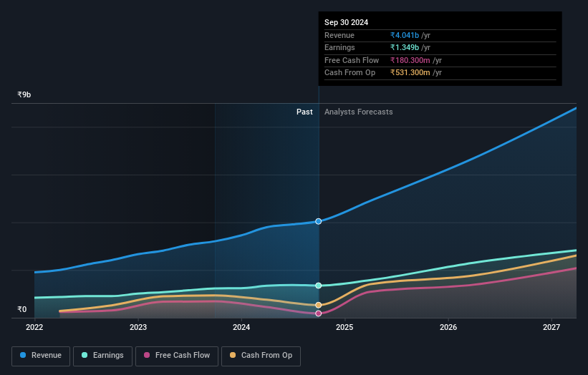Click the ₹180.300m free cash flow value
Image resolution: width=588 pixels, height=375 pixels.
coord(410,60)
